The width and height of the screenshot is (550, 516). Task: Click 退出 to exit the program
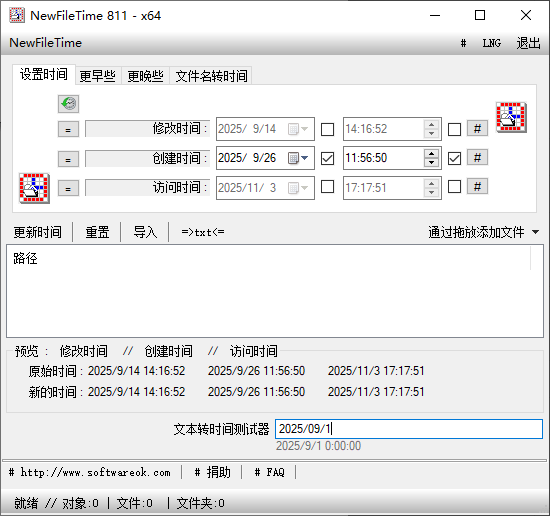point(528,43)
